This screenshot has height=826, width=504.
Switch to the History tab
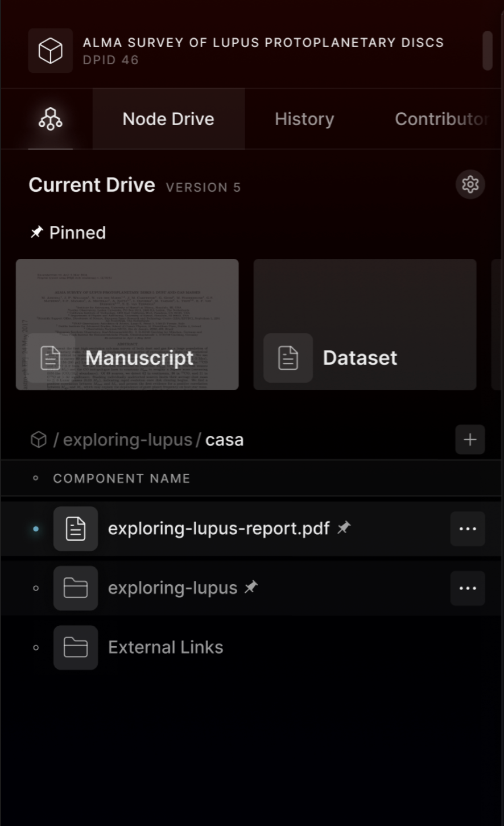[304, 119]
